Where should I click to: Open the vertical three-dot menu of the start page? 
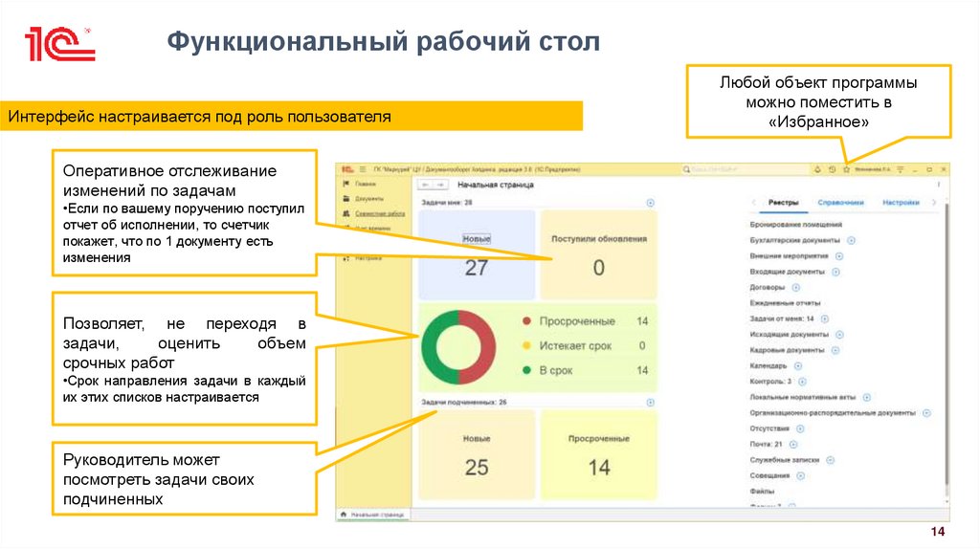pyautogui.click(x=938, y=185)
